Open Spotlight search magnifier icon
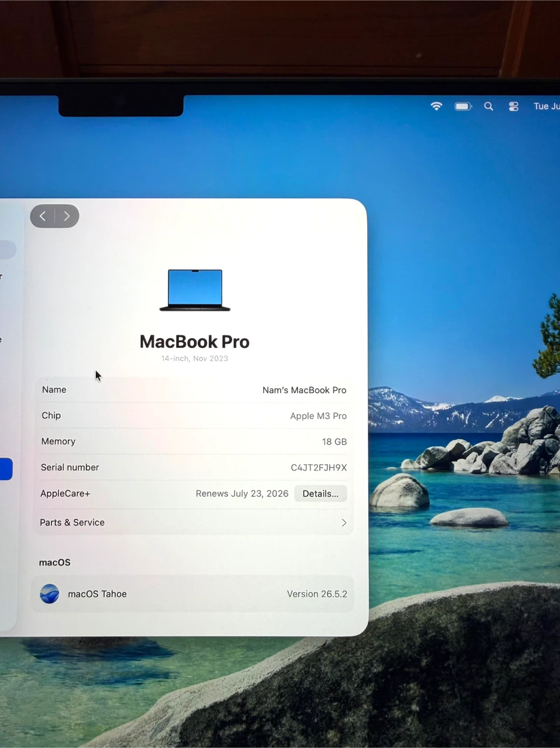The height and width of the screenshot is (748, 560). (x=488, y=106)
